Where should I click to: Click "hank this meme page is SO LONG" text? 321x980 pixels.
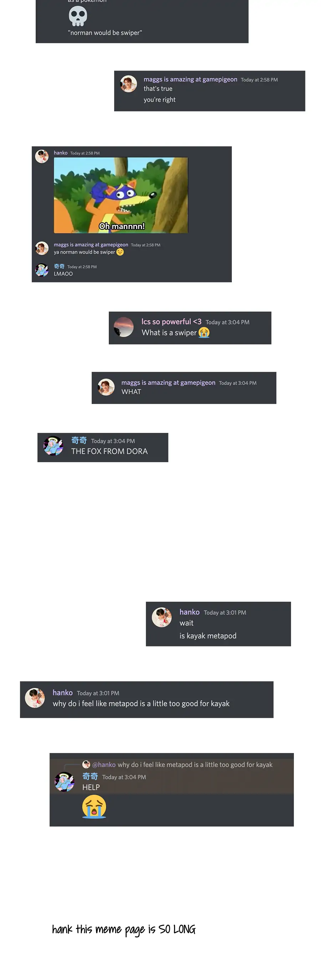pyautogui.click(x=124, y=929)
